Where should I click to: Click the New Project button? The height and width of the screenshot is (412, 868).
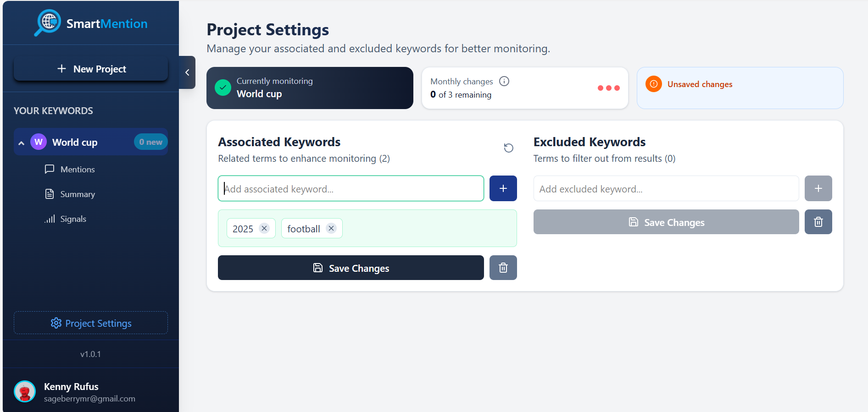(91, 69)
